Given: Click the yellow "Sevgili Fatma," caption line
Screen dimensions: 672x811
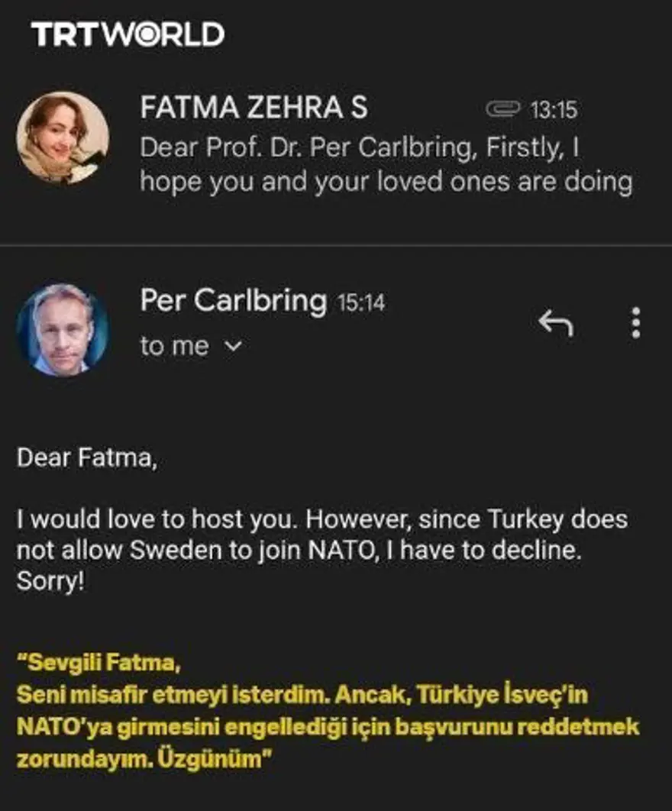Looking at the screenshot, I should [x=99, y=663].
